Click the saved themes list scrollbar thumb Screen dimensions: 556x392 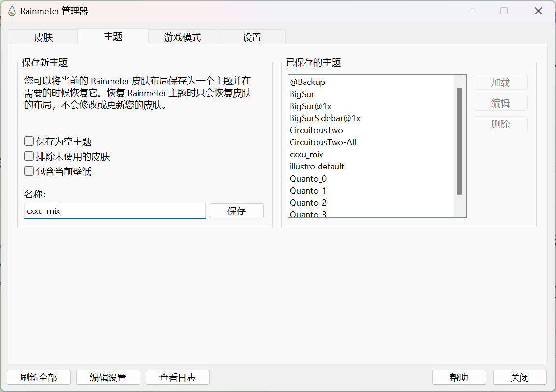[459, 141]
